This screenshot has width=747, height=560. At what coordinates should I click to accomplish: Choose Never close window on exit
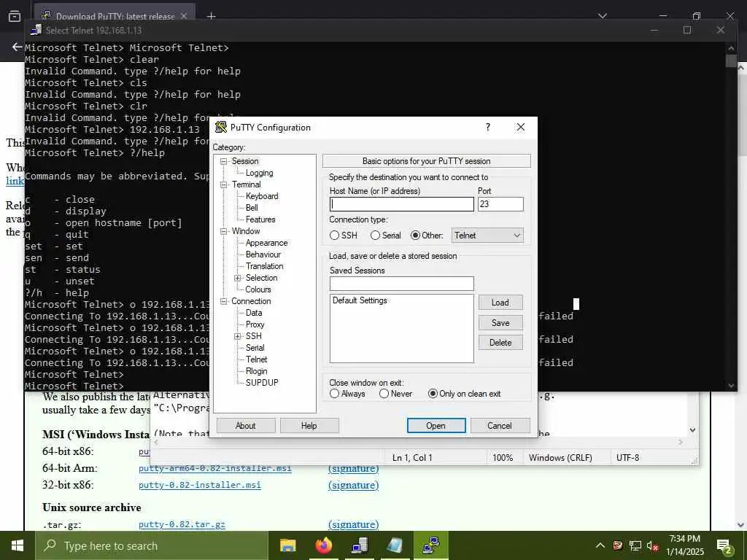coord(384,394)
